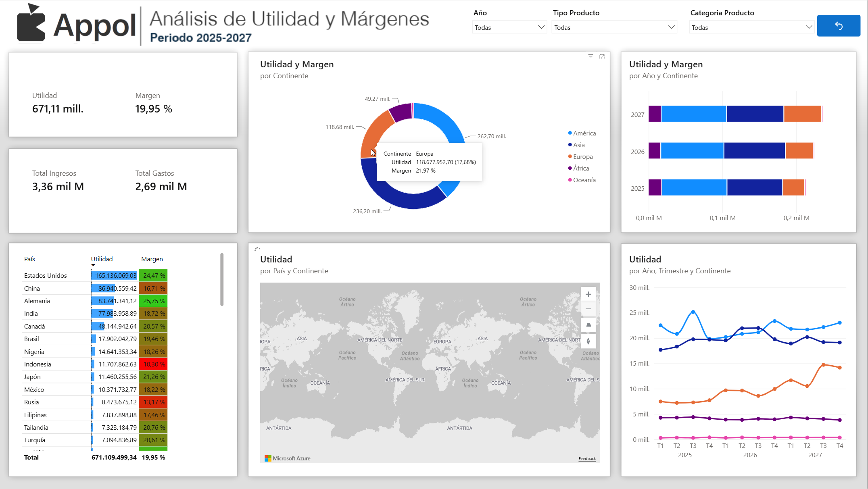This screenshot has height=489, width=868.
Task: Click the sort arrow under Utilidad column
Action: coord(93,265)
